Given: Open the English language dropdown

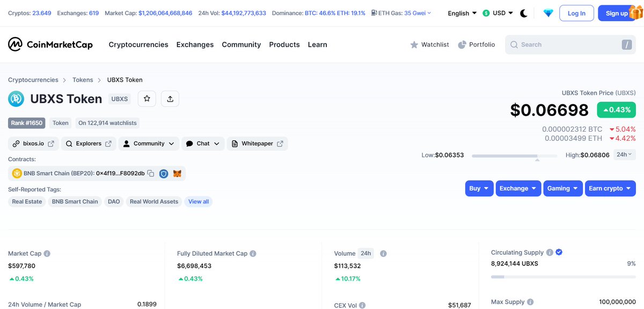Looking at the screenshot, I should tap(462, 13).
